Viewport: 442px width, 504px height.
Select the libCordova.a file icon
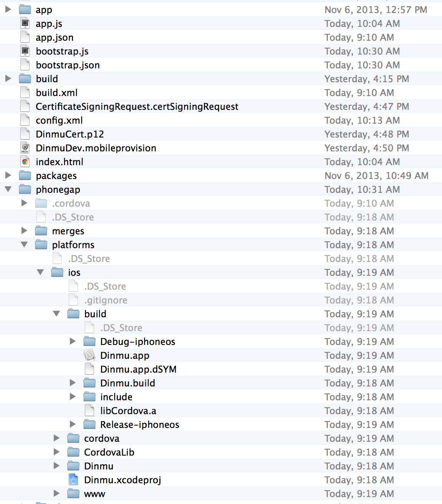pyautogui.click(x=89, y=411)
